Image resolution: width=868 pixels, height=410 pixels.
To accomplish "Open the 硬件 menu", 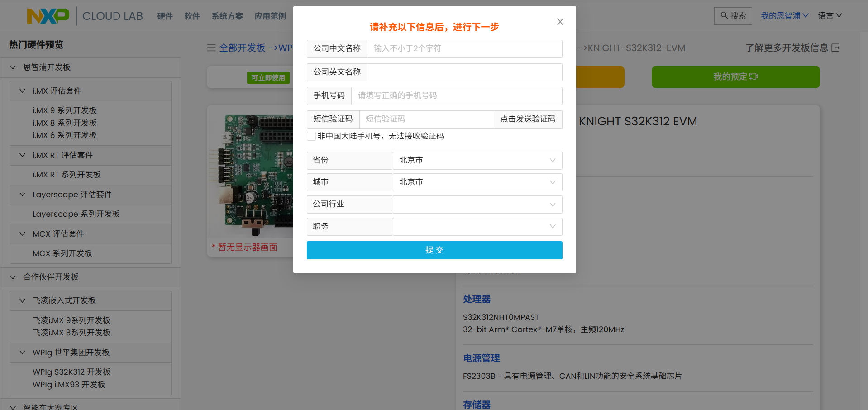I will point(165,16).
